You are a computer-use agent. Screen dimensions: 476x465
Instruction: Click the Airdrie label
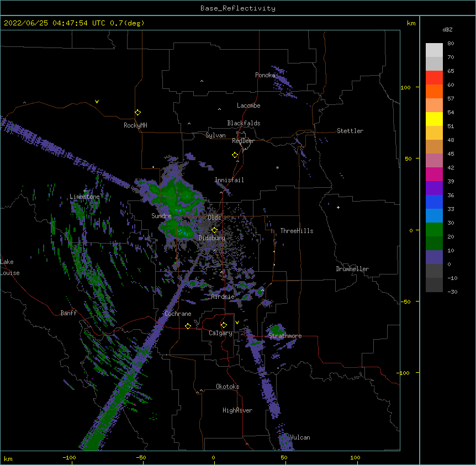point(223,297)
